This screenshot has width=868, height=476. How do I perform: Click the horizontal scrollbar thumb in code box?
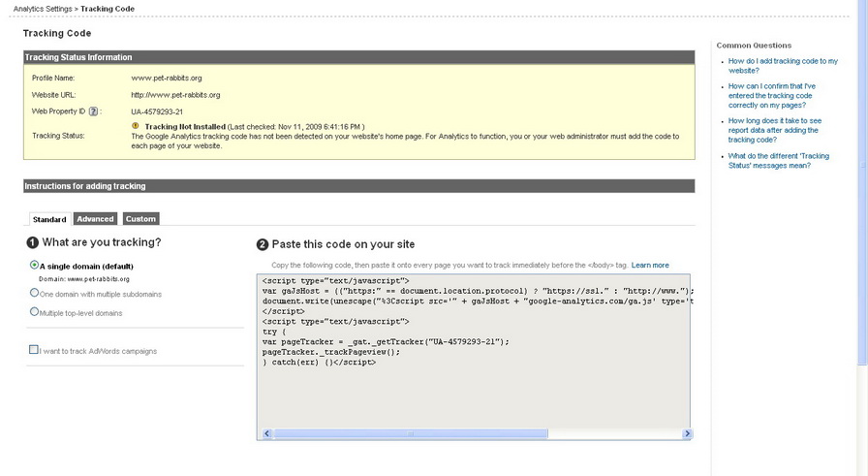coord(411,433)
